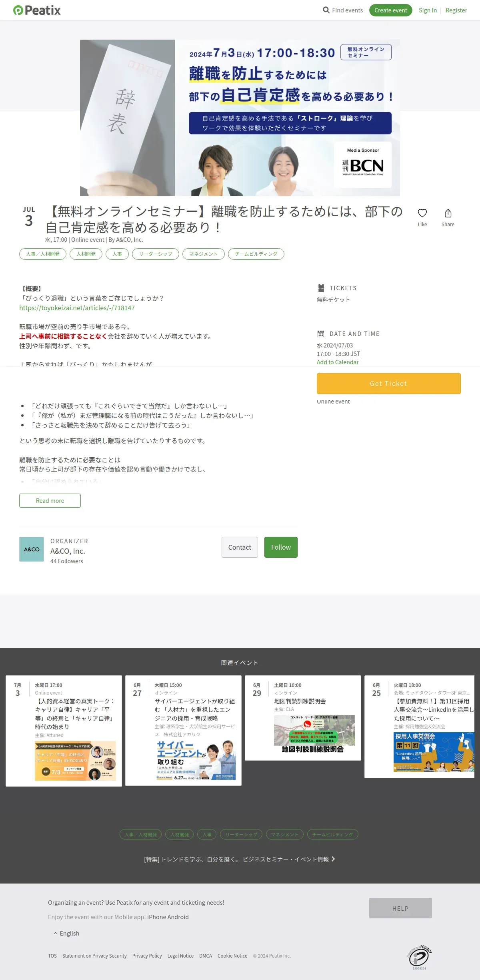The height and width of the screenshot is (980, 480).
Task: Click the Get Ticket button
Action: (389, 384)
